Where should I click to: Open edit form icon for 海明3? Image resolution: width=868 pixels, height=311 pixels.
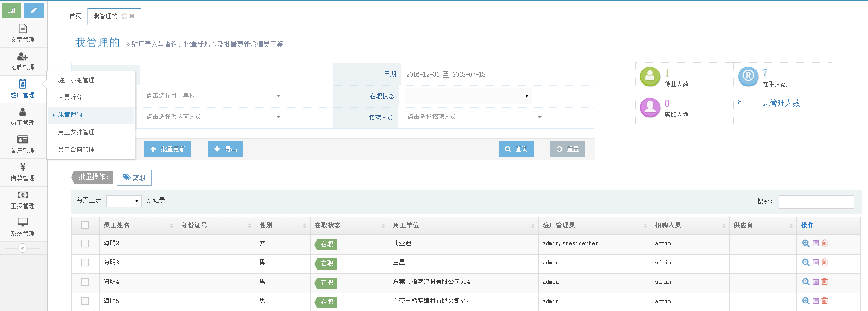(x=816, y=262)
